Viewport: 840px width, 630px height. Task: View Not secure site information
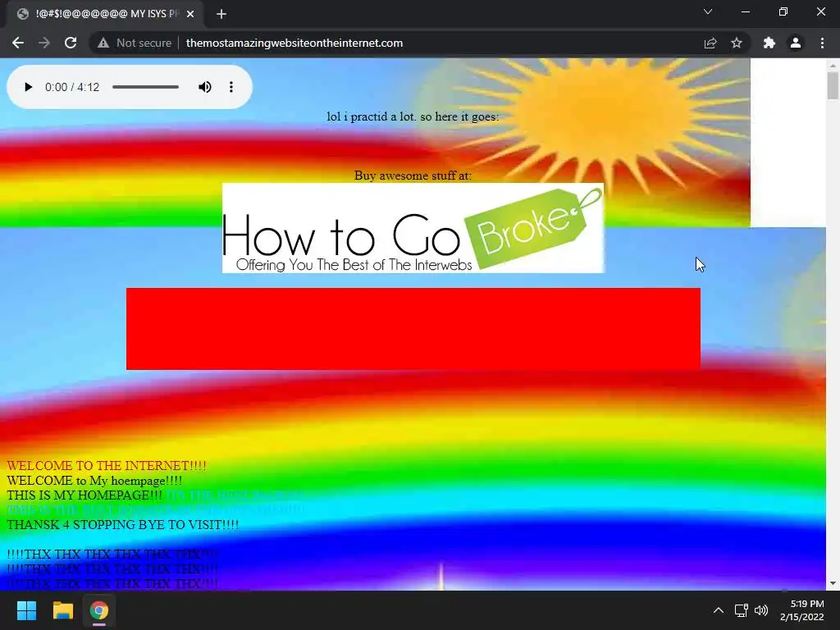(x=134, y=43)
